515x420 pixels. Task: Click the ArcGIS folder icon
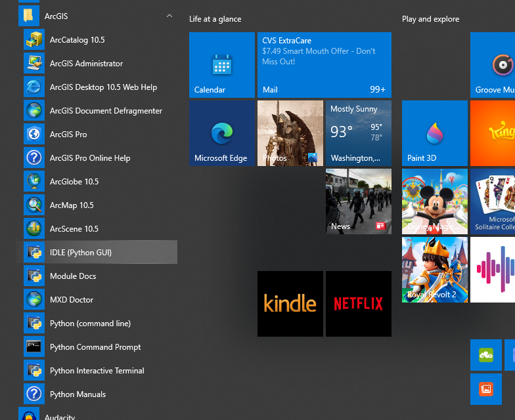(29, 16)
